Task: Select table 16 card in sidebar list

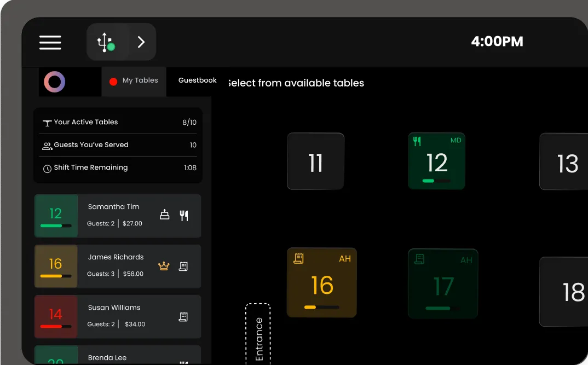Action: (118, 266)
